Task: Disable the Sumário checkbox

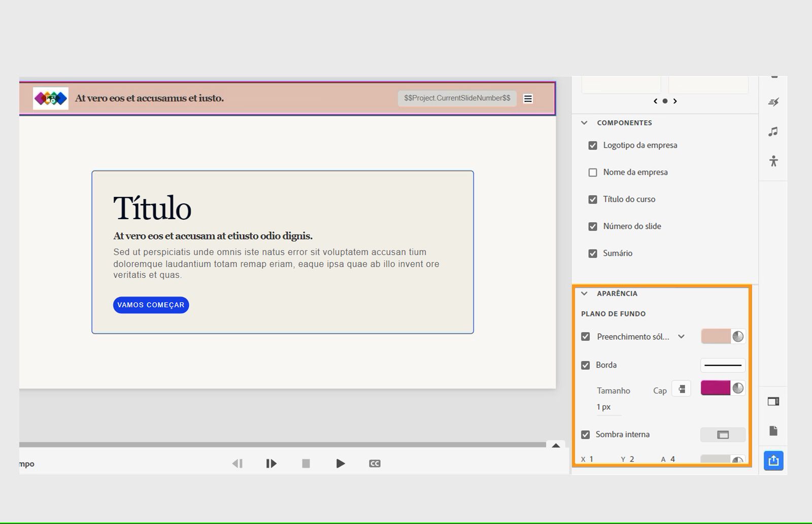Action: click(x=593, y=253)
